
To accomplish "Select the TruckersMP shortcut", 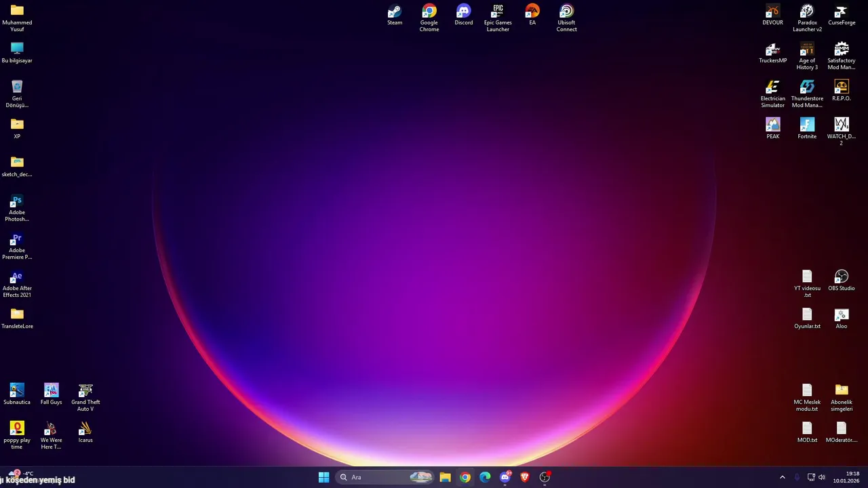I will 772,53.
